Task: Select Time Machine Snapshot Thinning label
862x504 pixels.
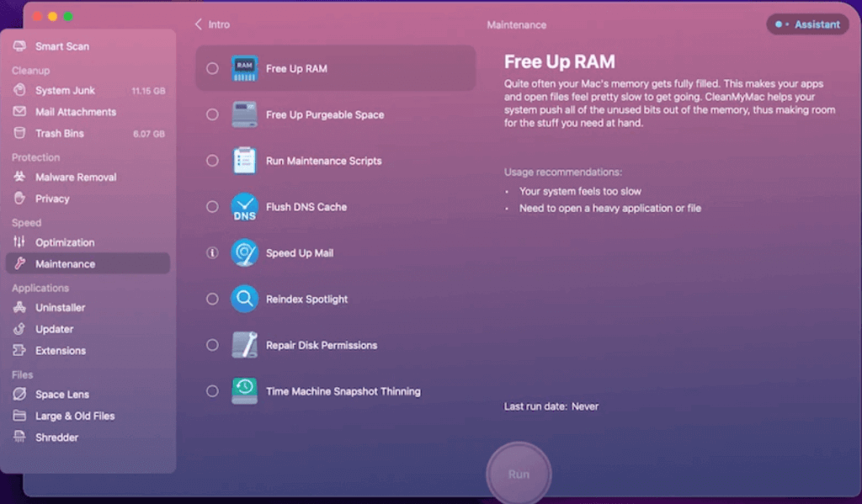Action: pos(343,390)
